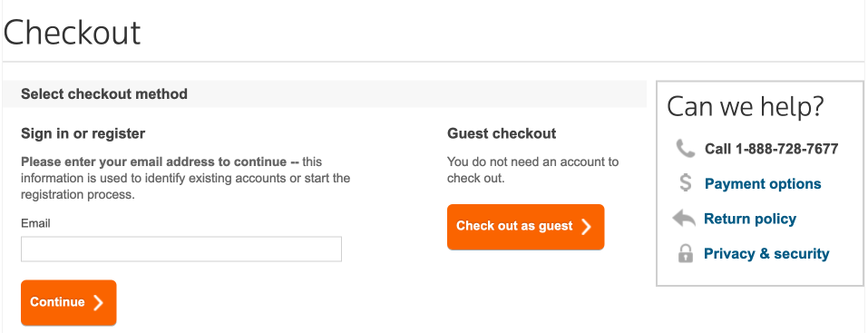
Task: Click the phone handset icon
Action: tap(686, 149)
